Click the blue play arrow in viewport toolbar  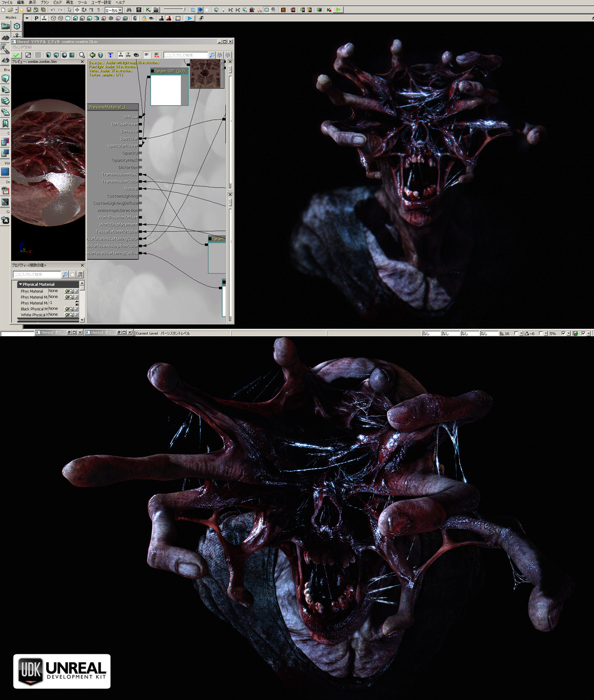click(189, 18)
